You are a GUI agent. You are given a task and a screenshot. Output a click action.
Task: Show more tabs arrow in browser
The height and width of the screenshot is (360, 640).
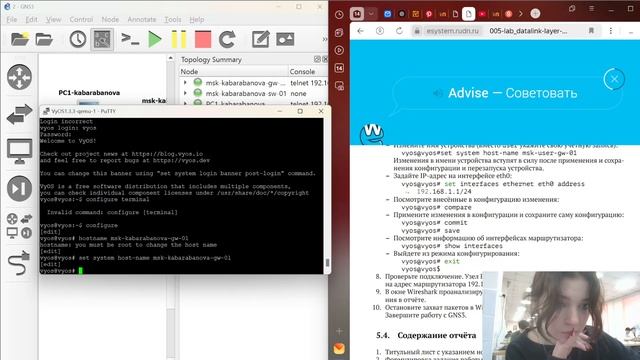[521, 13]
